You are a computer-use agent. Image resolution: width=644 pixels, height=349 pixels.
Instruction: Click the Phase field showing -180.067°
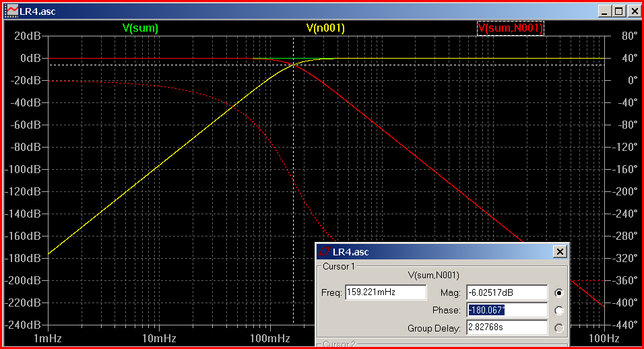tap(507, 310)
